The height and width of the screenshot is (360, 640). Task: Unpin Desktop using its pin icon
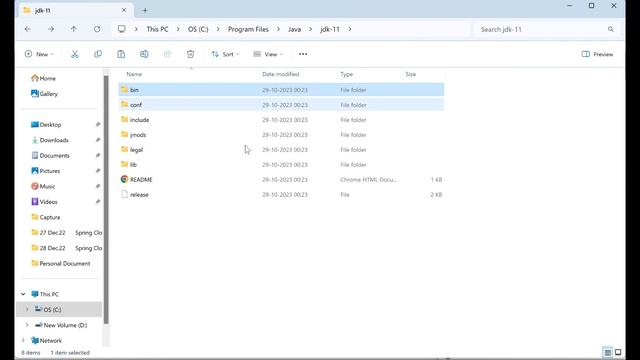(x=98, y=124)
